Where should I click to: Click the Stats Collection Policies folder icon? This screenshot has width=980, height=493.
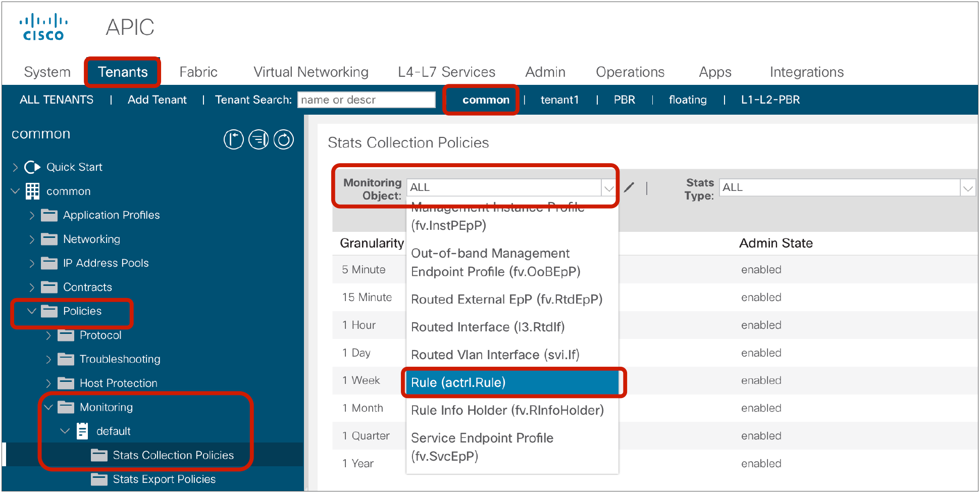[x=99, y=456]
